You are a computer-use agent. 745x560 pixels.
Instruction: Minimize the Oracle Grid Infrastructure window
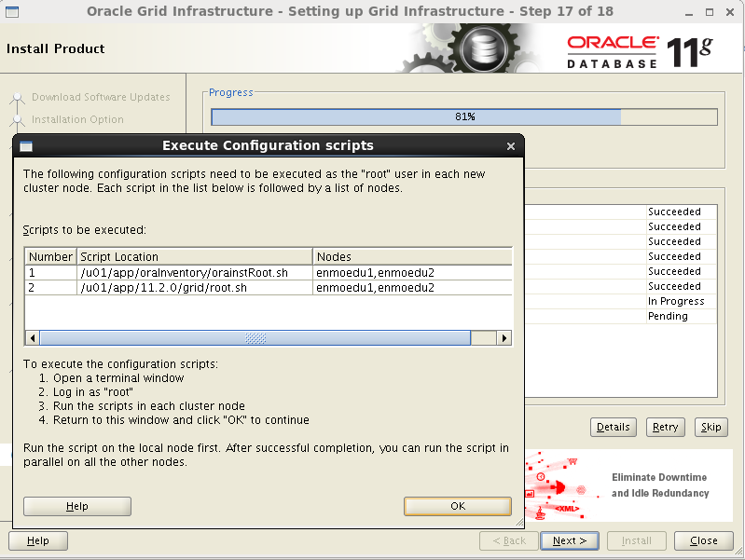(x=689, y=12)
